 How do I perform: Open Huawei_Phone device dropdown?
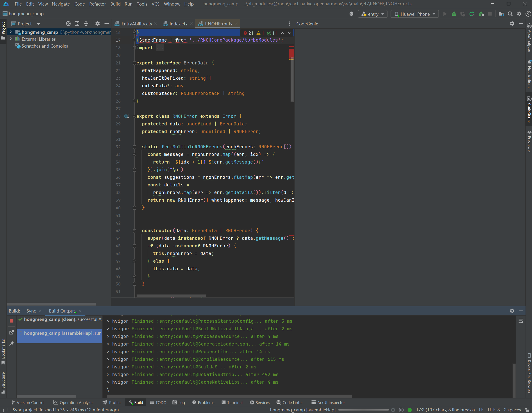415,14
